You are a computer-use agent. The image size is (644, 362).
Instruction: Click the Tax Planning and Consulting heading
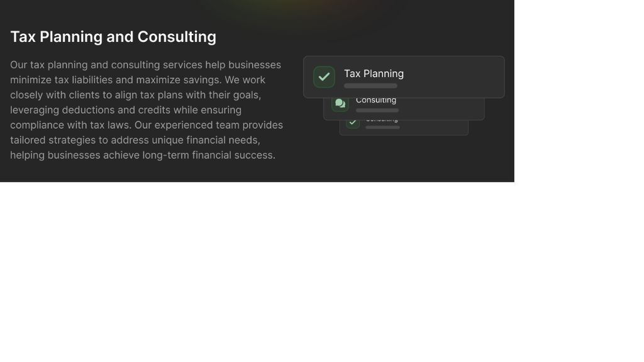coord(113,37)
